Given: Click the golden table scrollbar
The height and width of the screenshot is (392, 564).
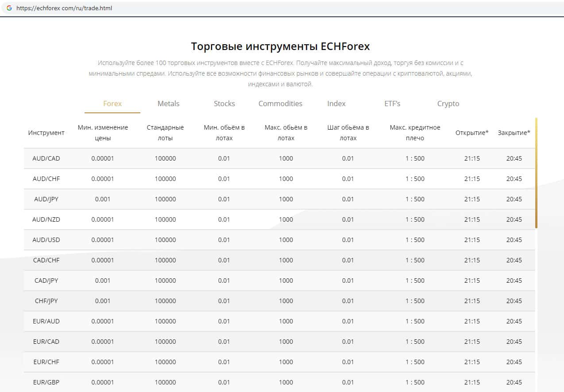Looking at the screenshot, I should point(536,173).
